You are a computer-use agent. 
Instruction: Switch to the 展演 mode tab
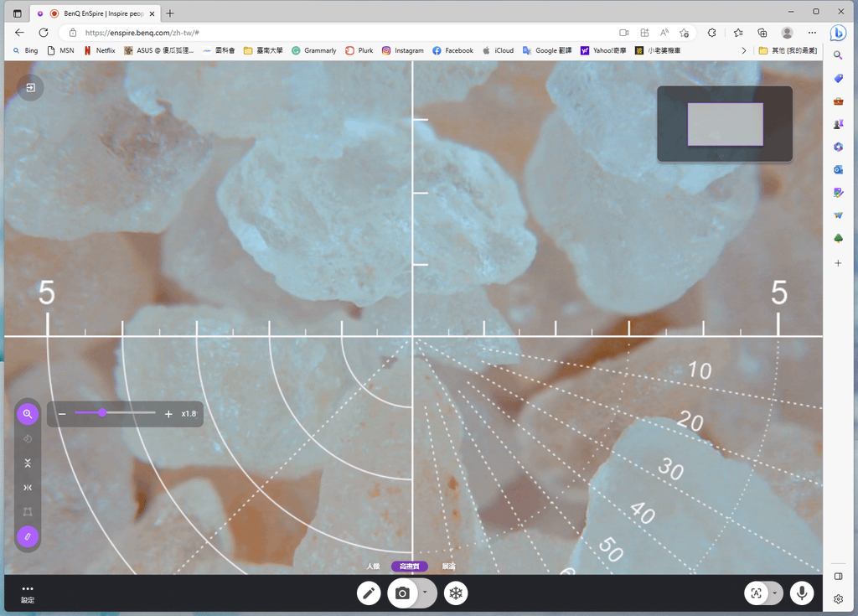tap(449, 567)
